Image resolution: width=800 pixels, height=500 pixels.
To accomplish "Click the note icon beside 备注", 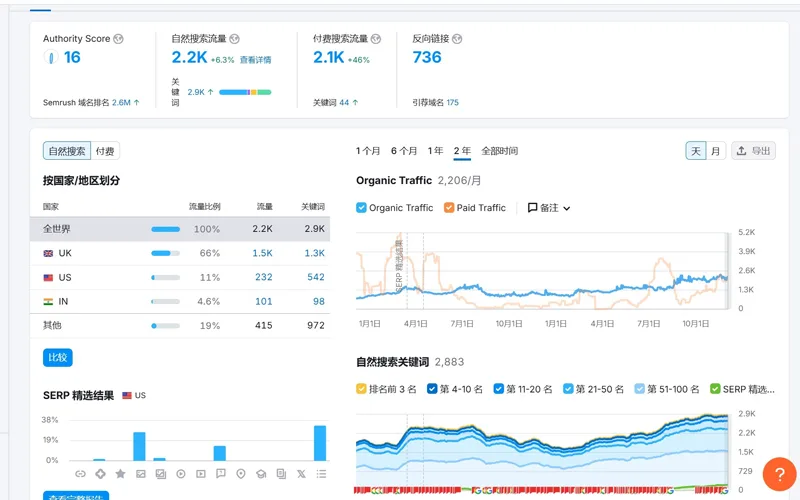I will [x=532, y=208].
